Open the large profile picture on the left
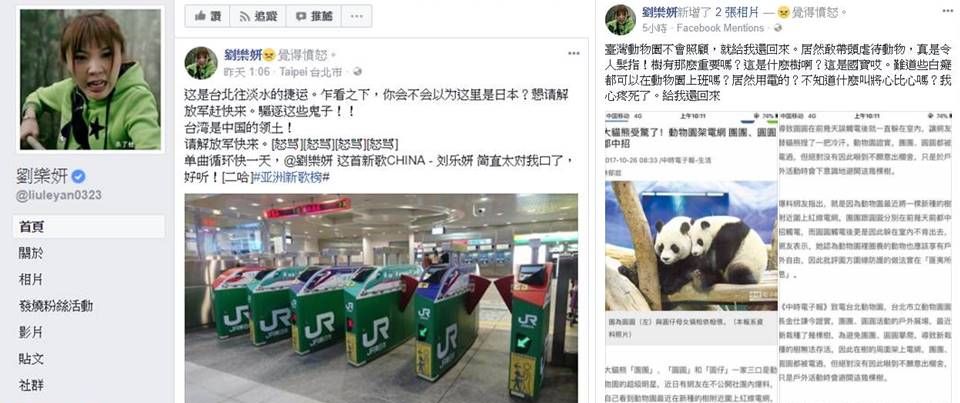The image size is (960, 403). point(90,80)
